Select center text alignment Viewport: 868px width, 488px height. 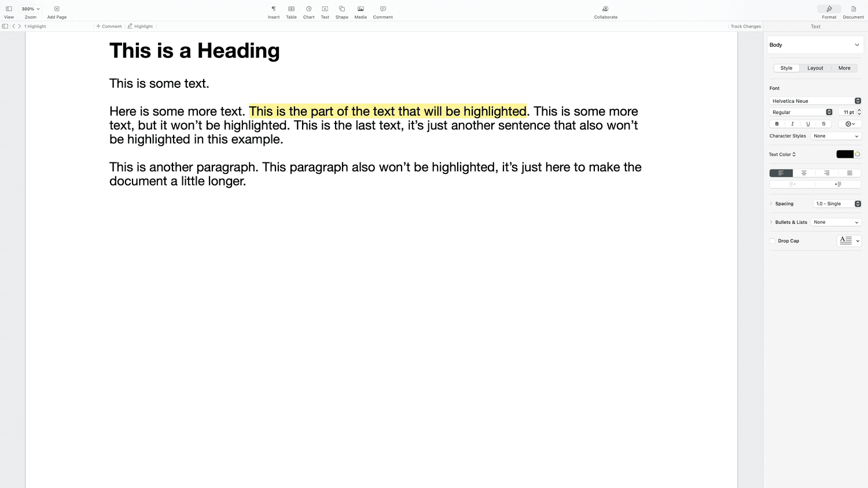pyautogui.click(x=804, y=173)
